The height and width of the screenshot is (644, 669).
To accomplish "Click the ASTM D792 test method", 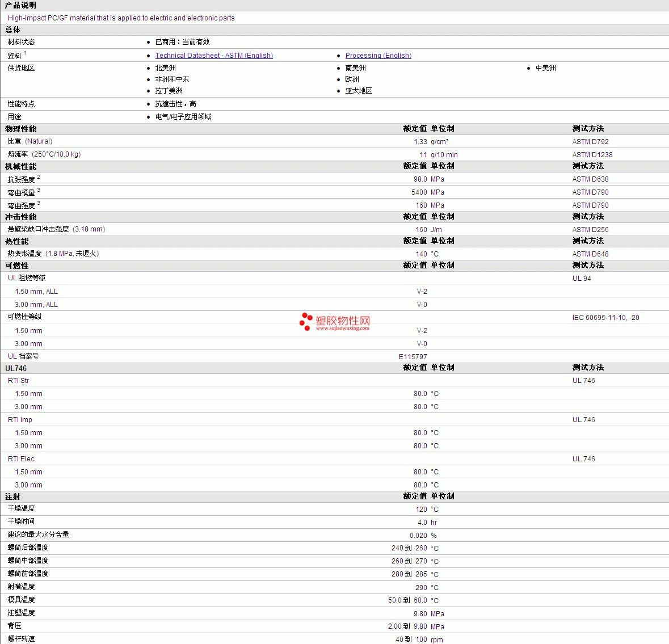I will click(x=591, y=142).
